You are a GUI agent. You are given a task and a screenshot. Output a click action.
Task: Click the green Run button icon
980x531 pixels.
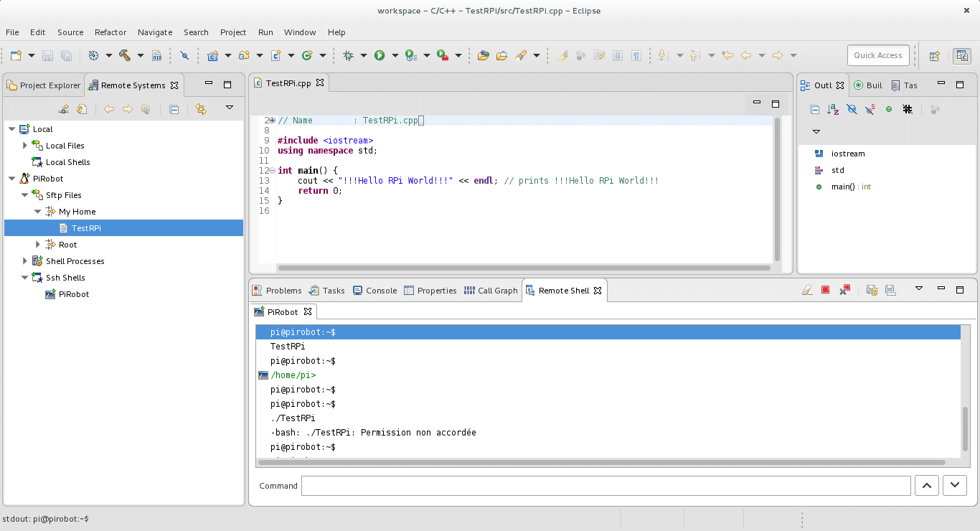(380, 55)
